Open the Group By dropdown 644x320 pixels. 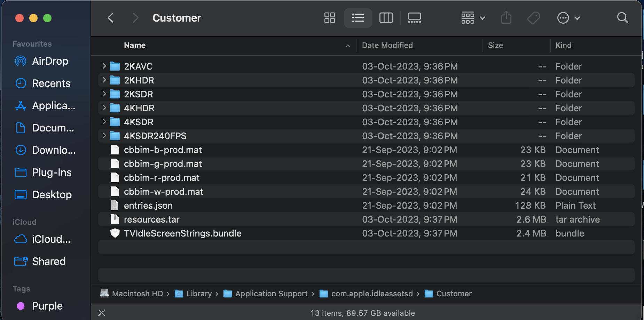(473, 18)
